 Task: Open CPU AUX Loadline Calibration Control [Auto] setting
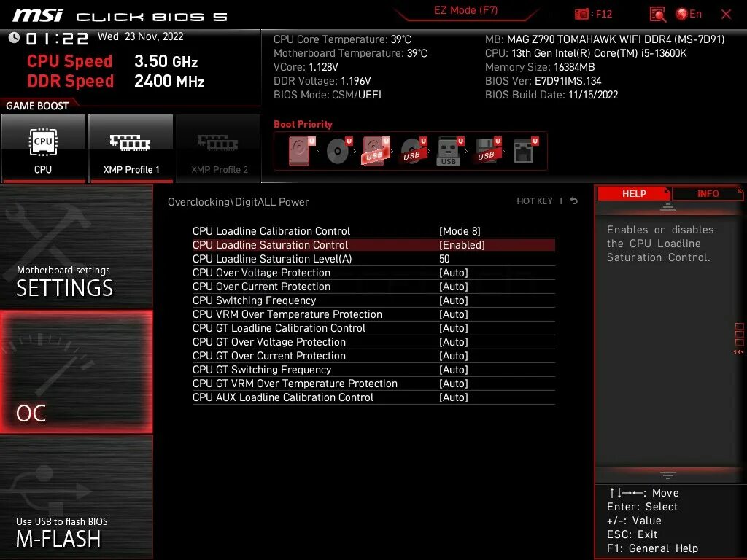click(x=453, y=397)
